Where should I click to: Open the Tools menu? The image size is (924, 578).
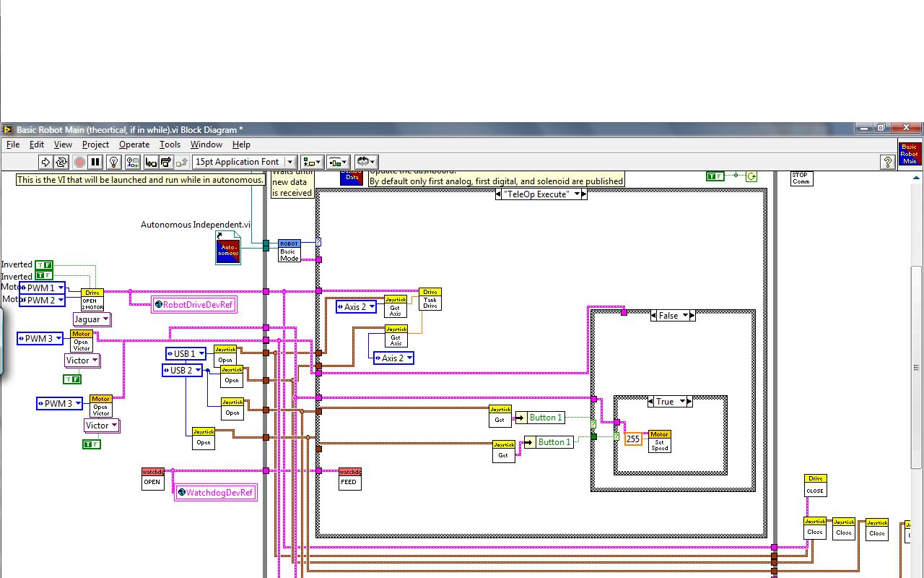[x=170, y=144]
